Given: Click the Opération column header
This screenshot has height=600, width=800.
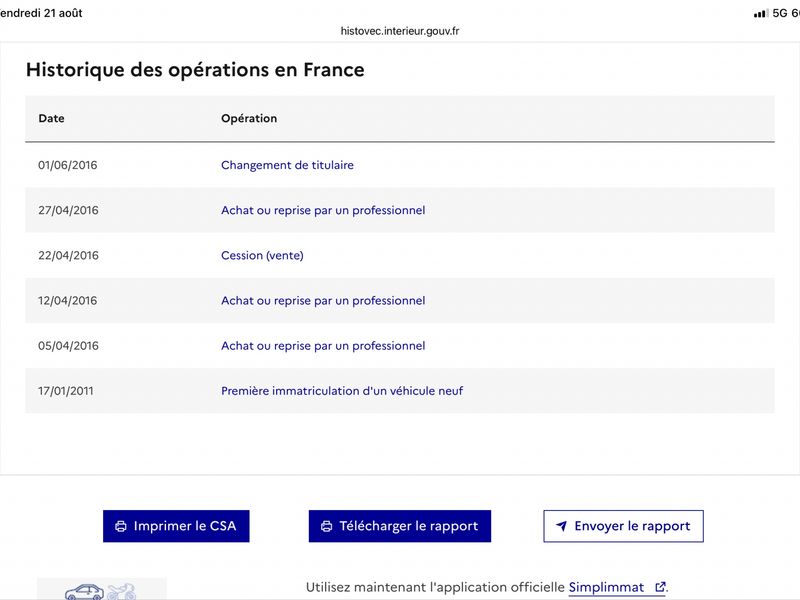Looking at the screenshot, I should 249,118.
